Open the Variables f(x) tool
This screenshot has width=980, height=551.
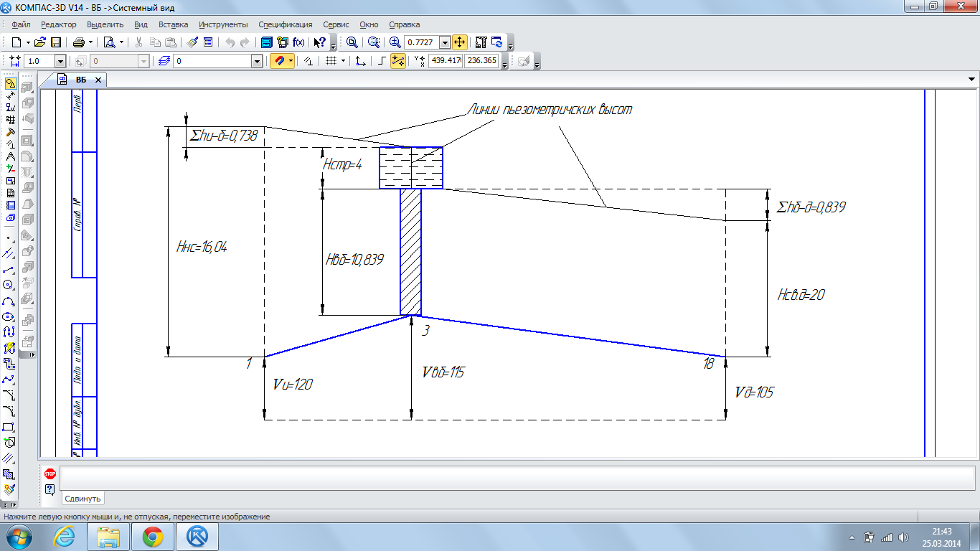298,42
